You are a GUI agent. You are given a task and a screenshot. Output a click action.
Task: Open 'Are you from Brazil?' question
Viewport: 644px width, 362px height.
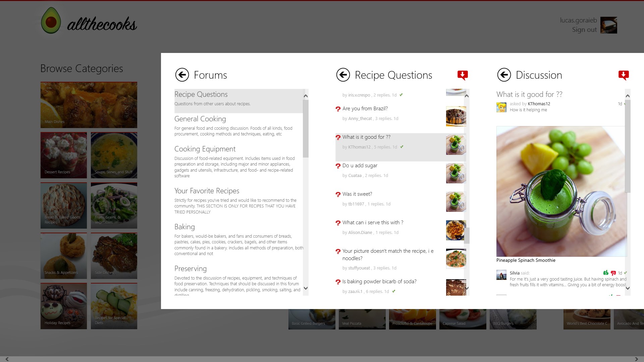(365, 109)
